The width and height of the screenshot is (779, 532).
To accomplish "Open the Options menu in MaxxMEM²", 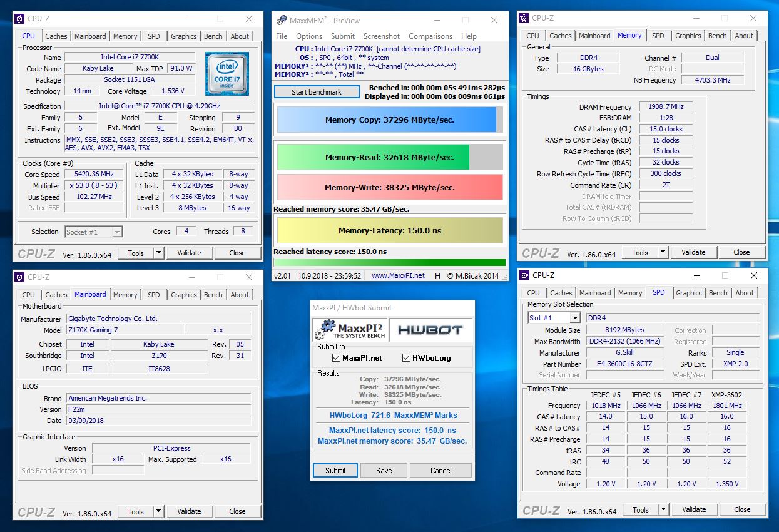I will click(309, 36).
